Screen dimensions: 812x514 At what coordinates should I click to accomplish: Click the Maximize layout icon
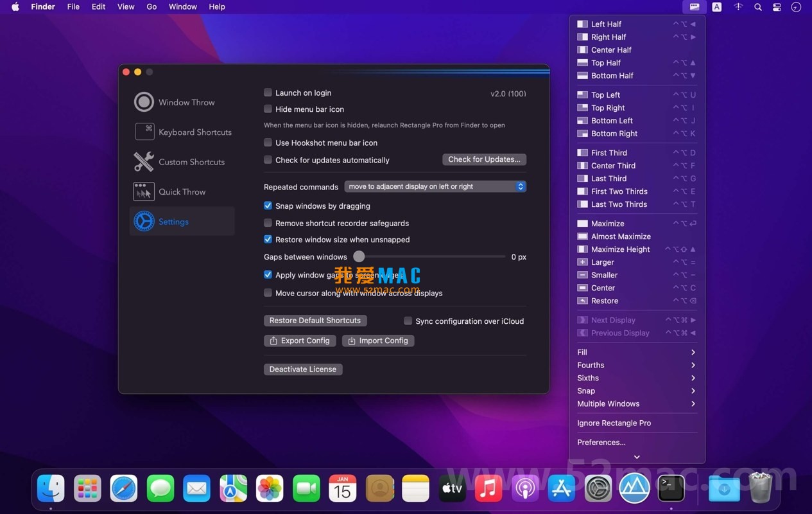[x=582, y=224]
